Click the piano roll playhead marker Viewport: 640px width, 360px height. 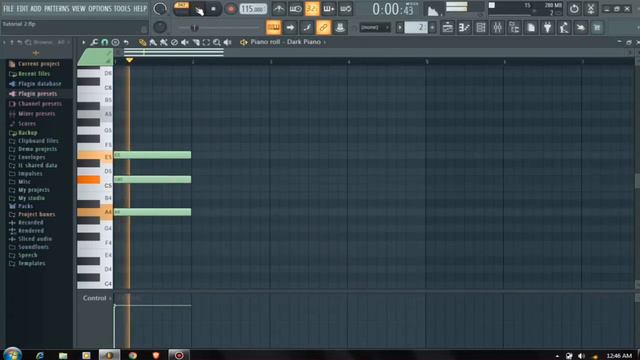(x=129, y=60)
